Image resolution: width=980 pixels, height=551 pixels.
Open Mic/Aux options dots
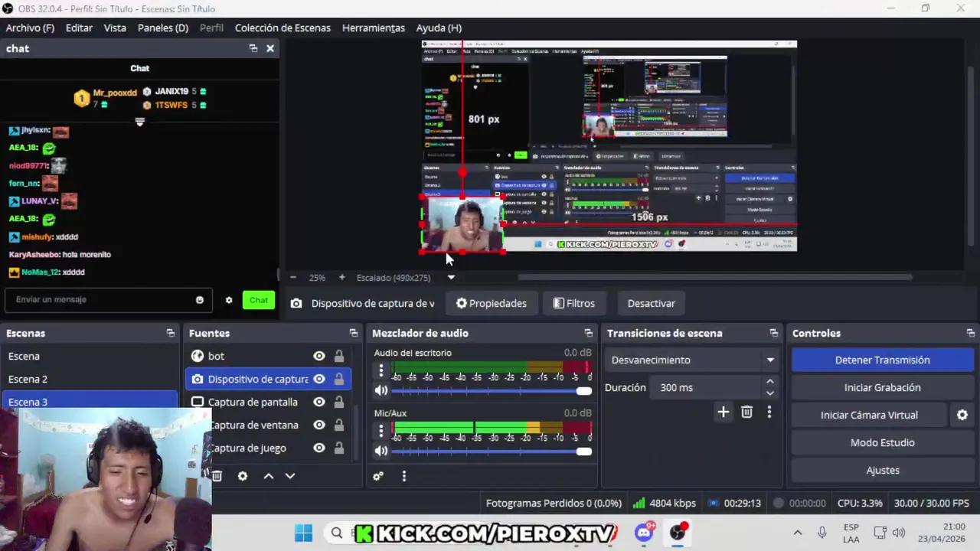381,431
